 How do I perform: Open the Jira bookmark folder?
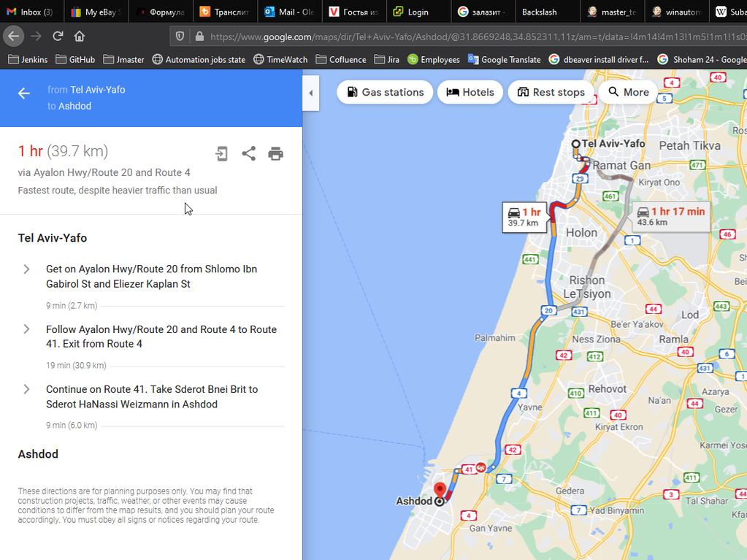pyautogui.click(x=387, y=60)
